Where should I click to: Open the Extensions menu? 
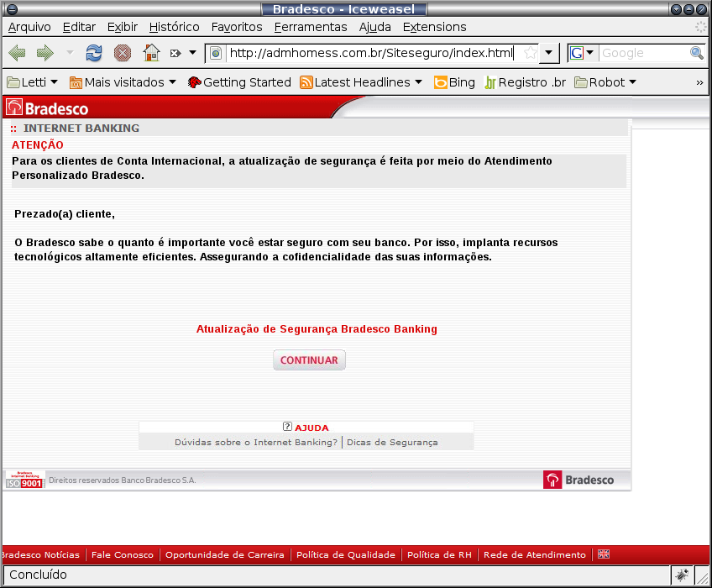[x=435, y=27]
